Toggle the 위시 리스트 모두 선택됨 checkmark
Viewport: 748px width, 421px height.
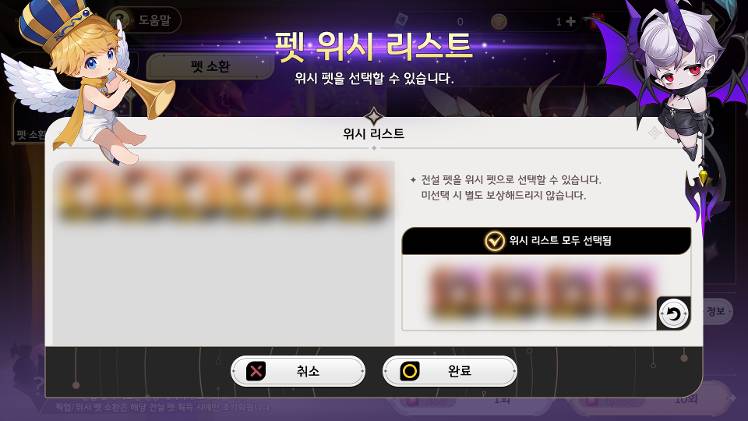pos(494,241)
